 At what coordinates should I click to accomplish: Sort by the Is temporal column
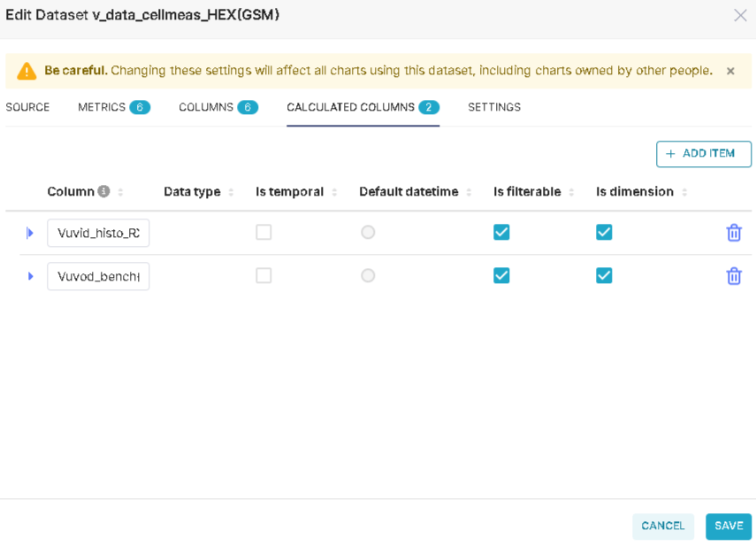(x=334, y=193)
